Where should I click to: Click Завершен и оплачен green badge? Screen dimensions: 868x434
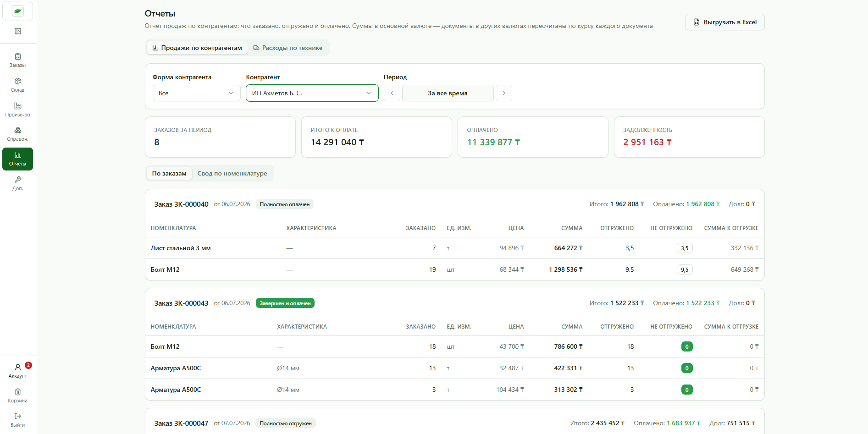(285, 303)
